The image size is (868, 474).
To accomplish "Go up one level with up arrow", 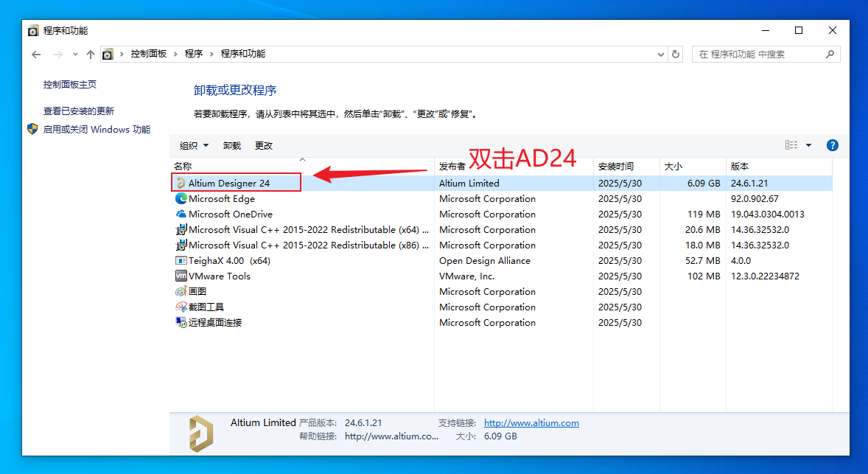I will point(91,55).
